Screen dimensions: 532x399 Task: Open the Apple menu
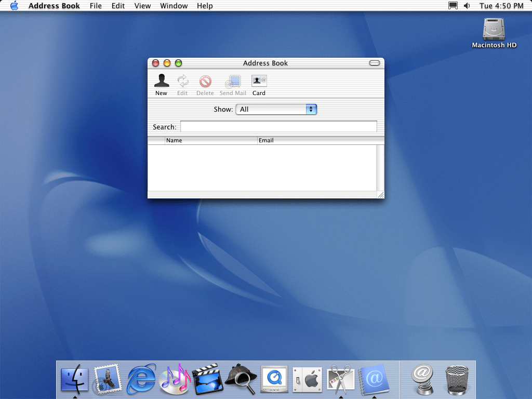point(14,6)
